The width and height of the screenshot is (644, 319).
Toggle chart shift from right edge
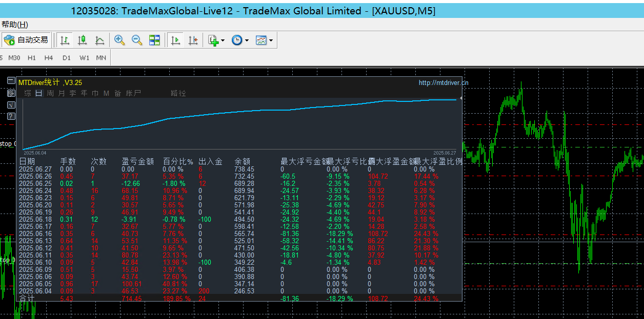point(193,40)
